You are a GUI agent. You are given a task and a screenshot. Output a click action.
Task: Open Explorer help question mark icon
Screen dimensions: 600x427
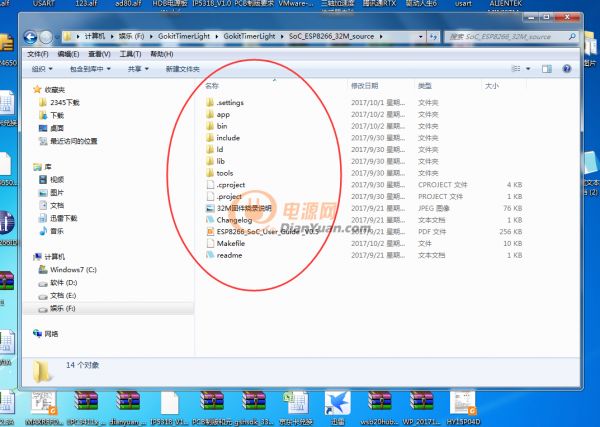tap(567, 69)
